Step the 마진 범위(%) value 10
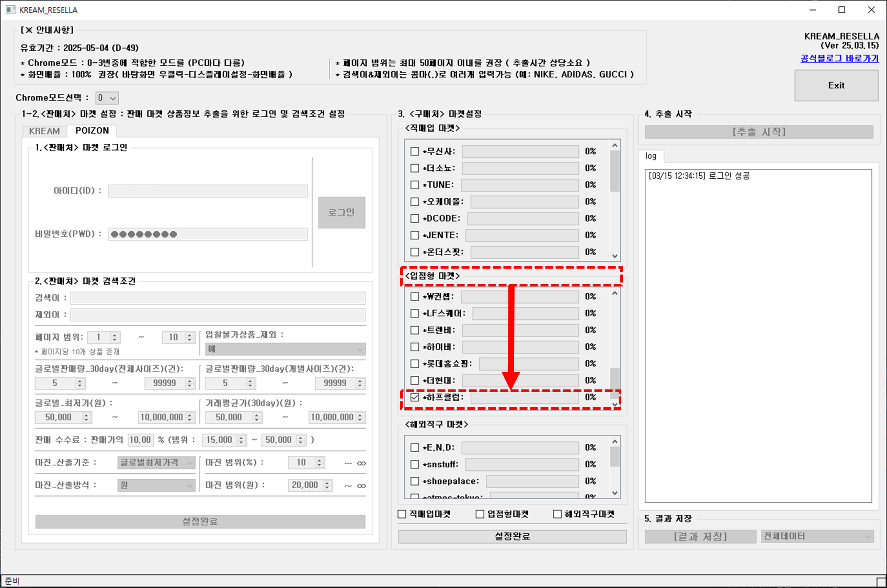887x588 pixels. [x=320, y=463]
